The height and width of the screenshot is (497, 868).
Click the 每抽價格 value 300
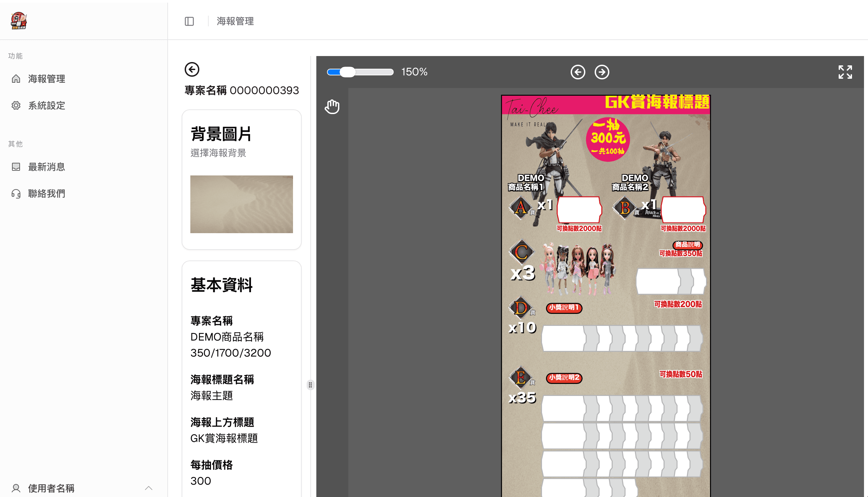point(201,481)
